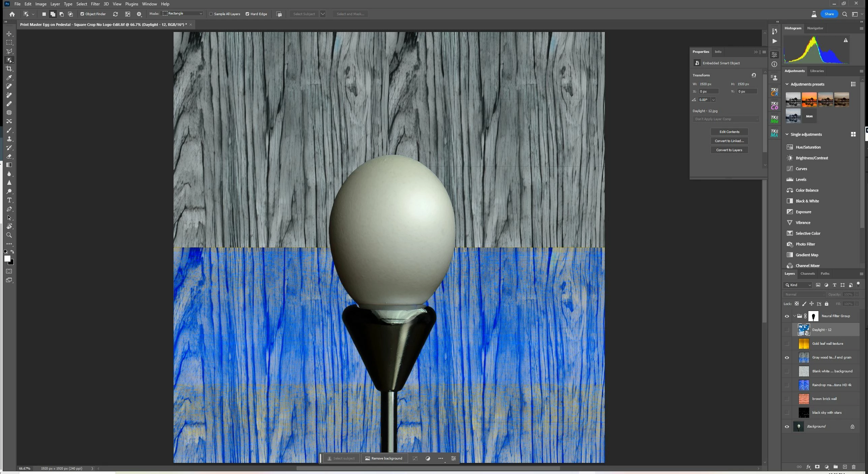Click the Edit Contents button
The height and width of the screenshot is (474, 868).
[x=729, y=132]
